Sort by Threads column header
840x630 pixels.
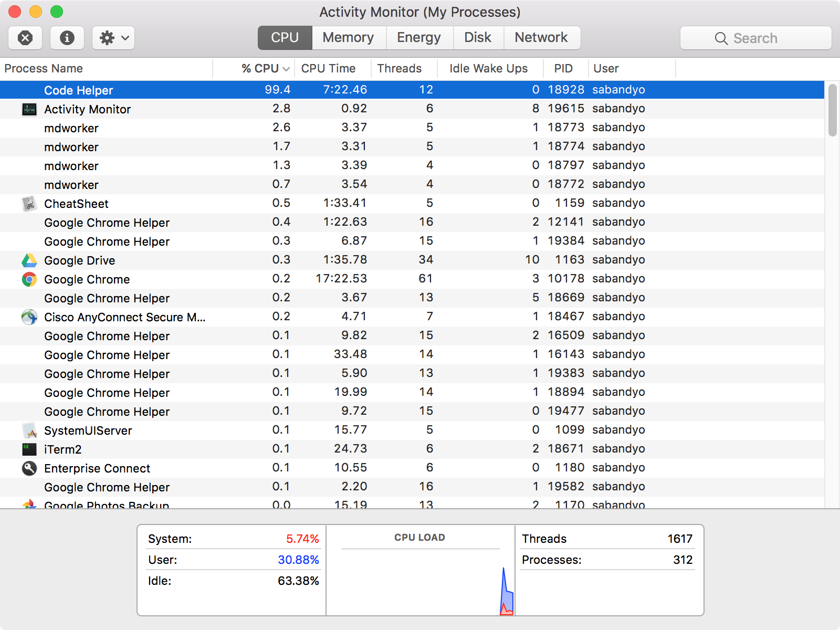coord(404,69)
